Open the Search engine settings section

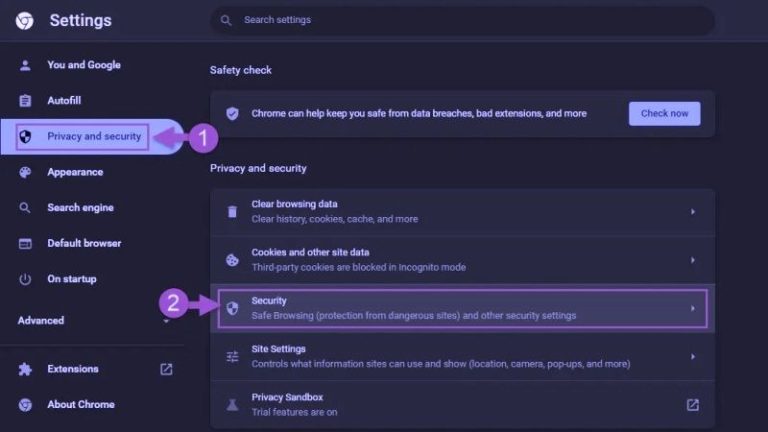click(x=80, y=208)
